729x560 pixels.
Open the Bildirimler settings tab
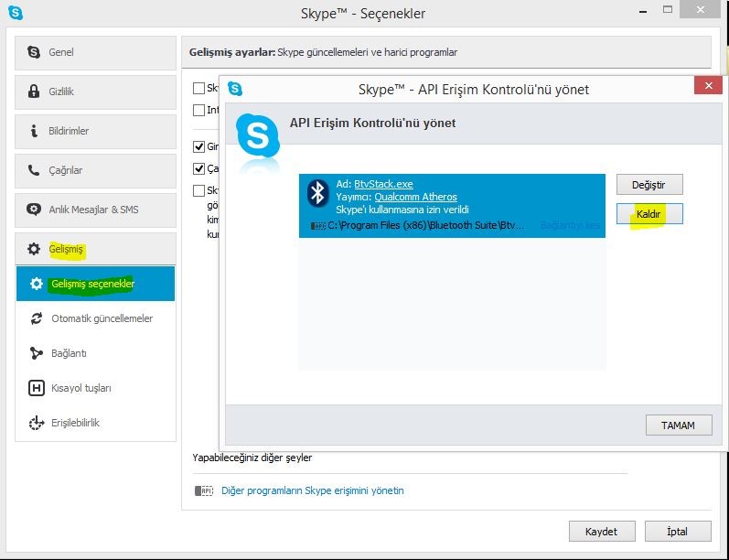95,132
